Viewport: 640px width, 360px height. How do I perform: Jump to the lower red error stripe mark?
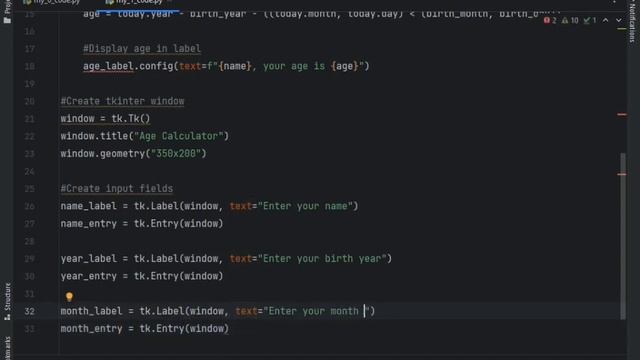click(x=622, y=174)
